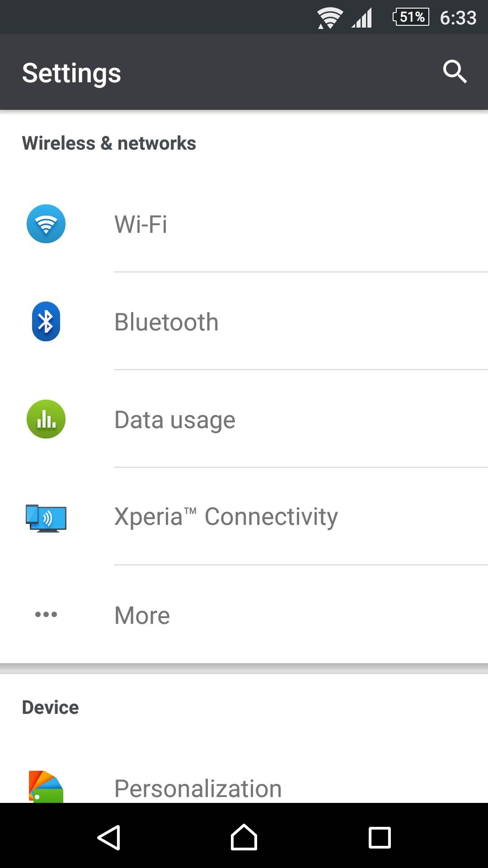The width and height of the screenshot is (488, 868).
Task: Tap the 6:33 clock in status bar
Action: point(458,18)
